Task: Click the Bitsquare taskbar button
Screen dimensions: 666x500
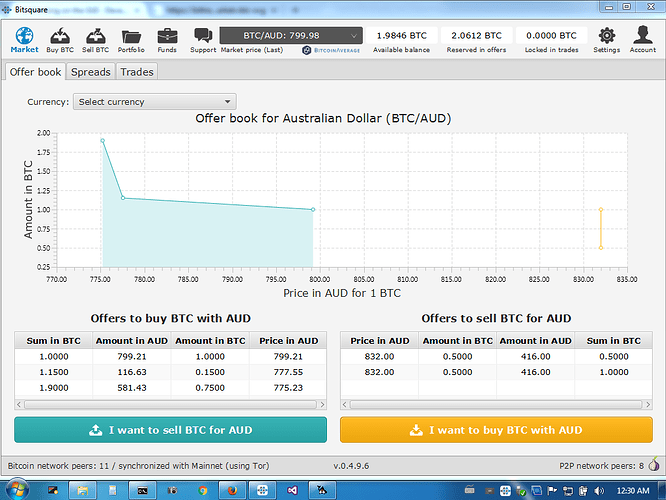Action: [262, 491]
